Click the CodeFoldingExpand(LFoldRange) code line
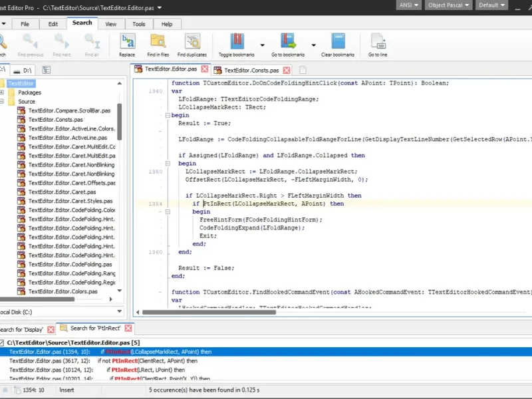The height and width of the screenshot is (399, 532). click(x=252, y=228)
